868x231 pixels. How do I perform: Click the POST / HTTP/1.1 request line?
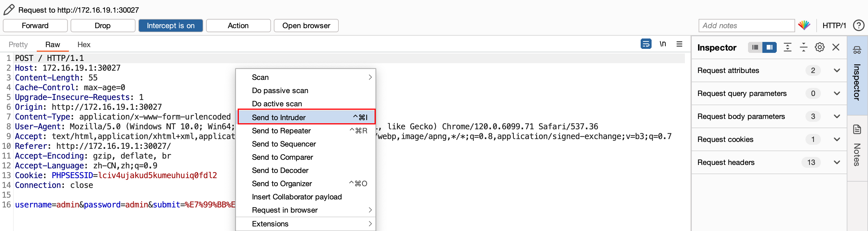pyautogui.click(x=50, y=58)
